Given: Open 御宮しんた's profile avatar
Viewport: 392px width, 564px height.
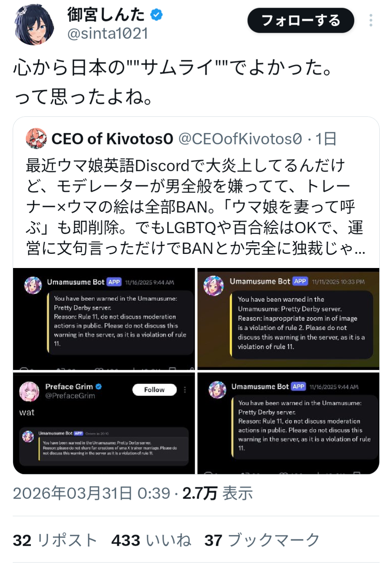Looking at the screenshot, I should coord(35,25).
